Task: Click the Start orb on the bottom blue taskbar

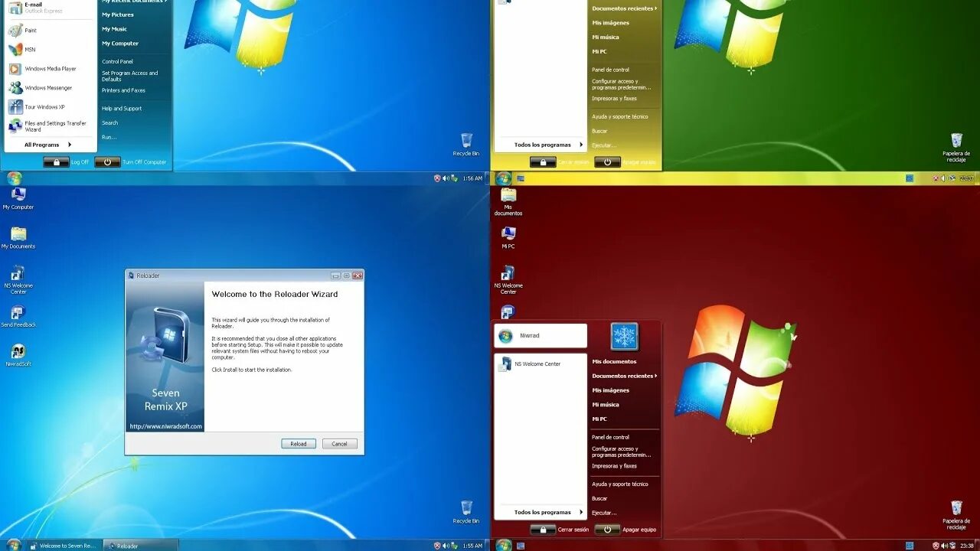Action: 14,545
